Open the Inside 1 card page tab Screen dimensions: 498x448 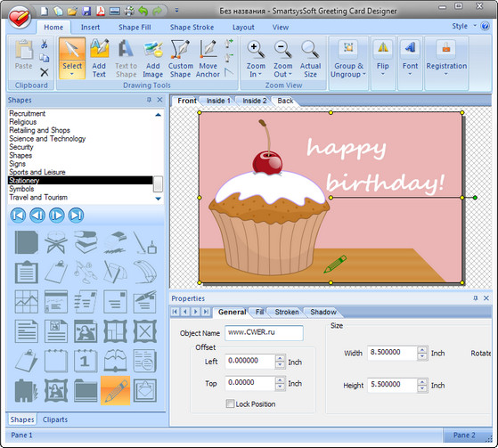(x=218, y=101)
